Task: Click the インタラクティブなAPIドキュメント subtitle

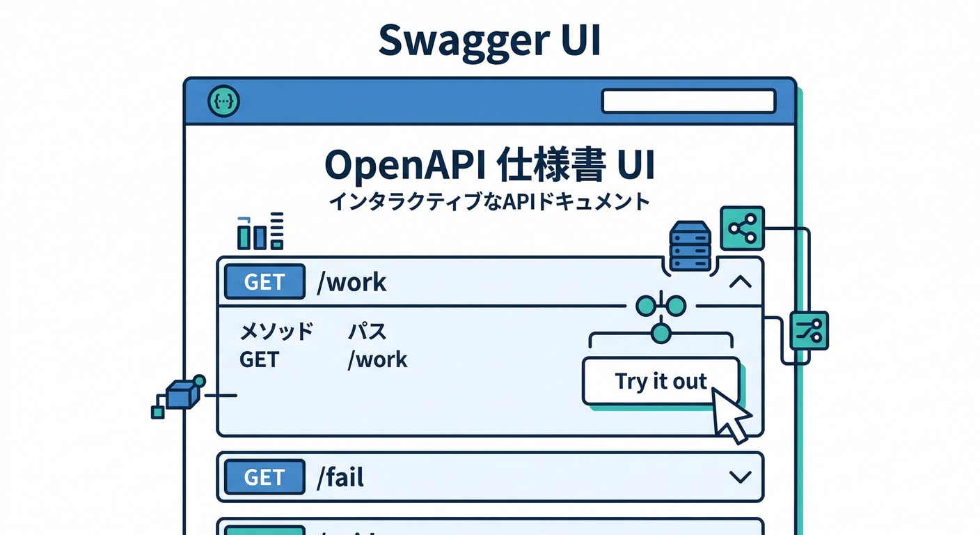Action: [489, 202]
